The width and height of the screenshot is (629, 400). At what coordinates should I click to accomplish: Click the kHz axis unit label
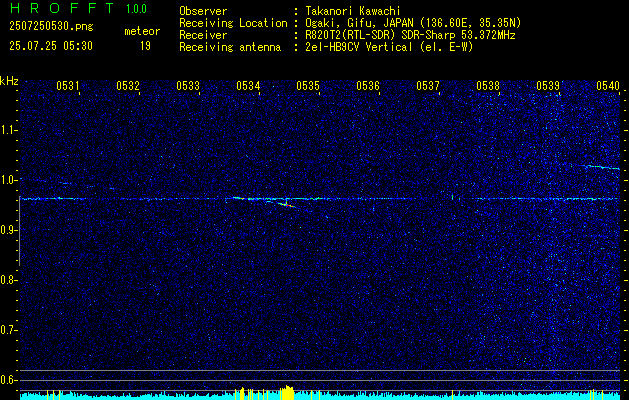pyautogui.click(x=9, y=81)
